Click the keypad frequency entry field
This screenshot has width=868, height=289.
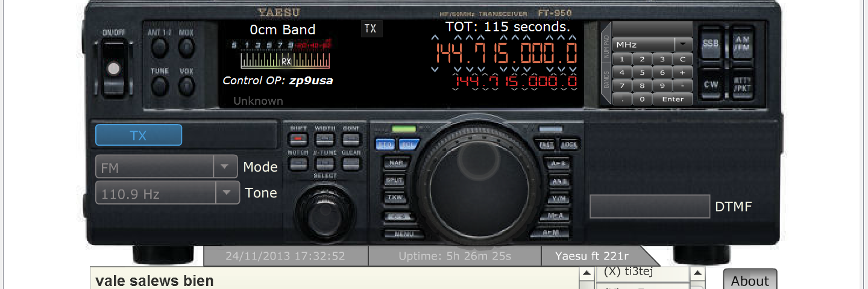652,30
